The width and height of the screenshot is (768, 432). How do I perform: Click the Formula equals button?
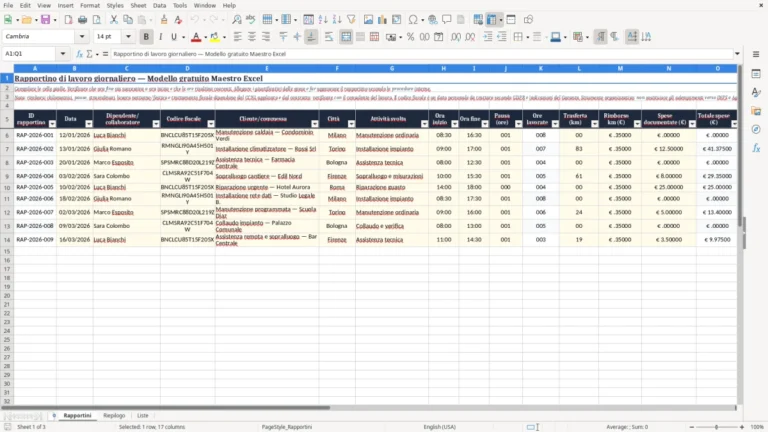pyautogui.click(x=105, y=54)
